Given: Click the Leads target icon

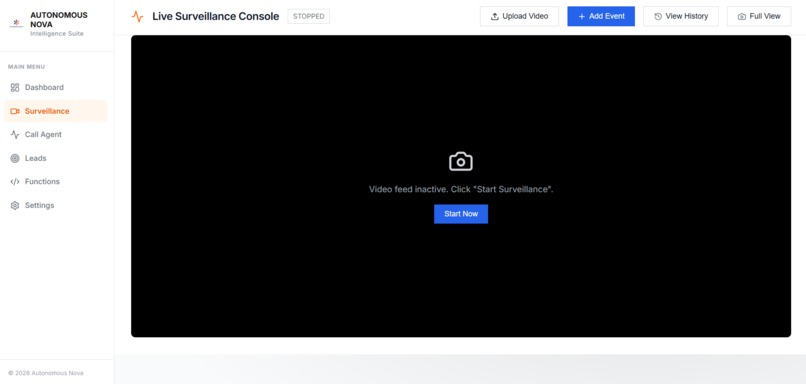Looking at the screenshot, I should (x=15, y=158).
